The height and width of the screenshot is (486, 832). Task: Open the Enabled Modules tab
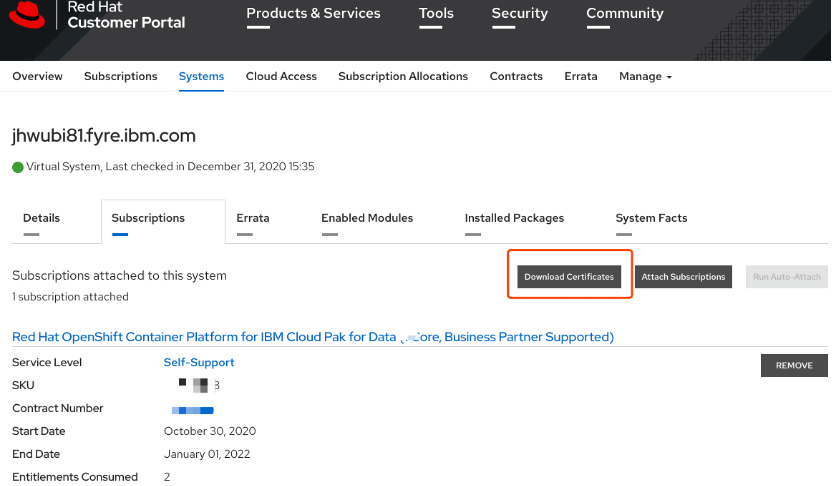(367, 218)
